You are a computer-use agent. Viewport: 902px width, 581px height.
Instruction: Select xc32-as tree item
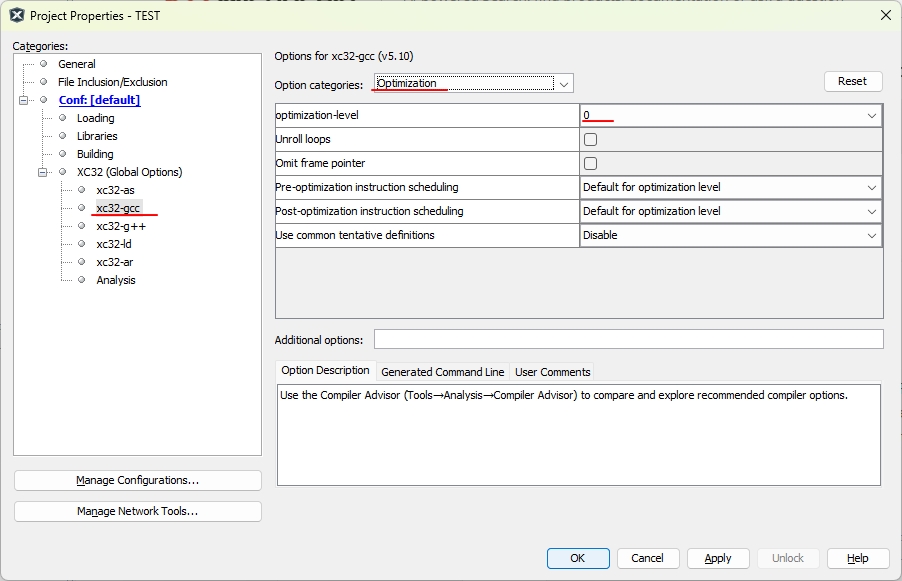115,190
